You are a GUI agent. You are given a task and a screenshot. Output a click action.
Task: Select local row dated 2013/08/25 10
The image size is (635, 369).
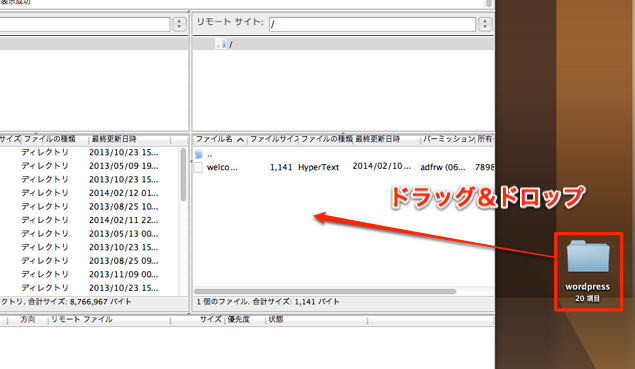tap(89, 207)
